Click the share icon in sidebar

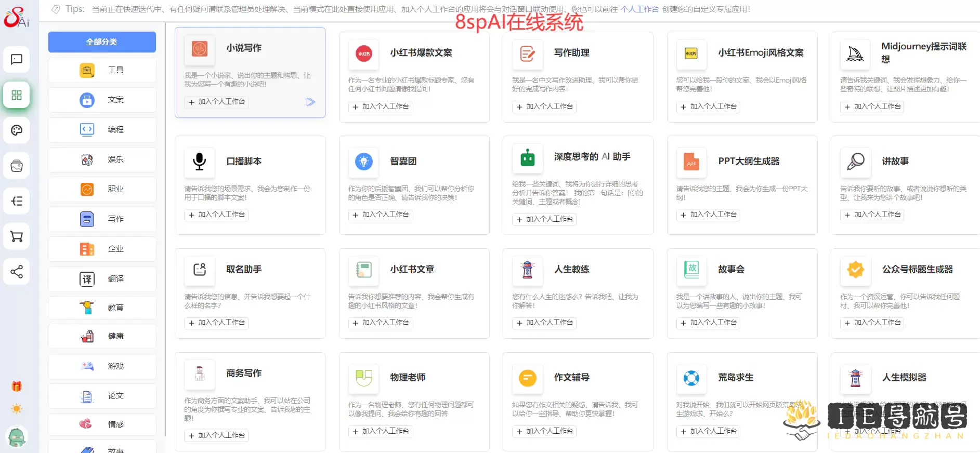click(17, 272)
